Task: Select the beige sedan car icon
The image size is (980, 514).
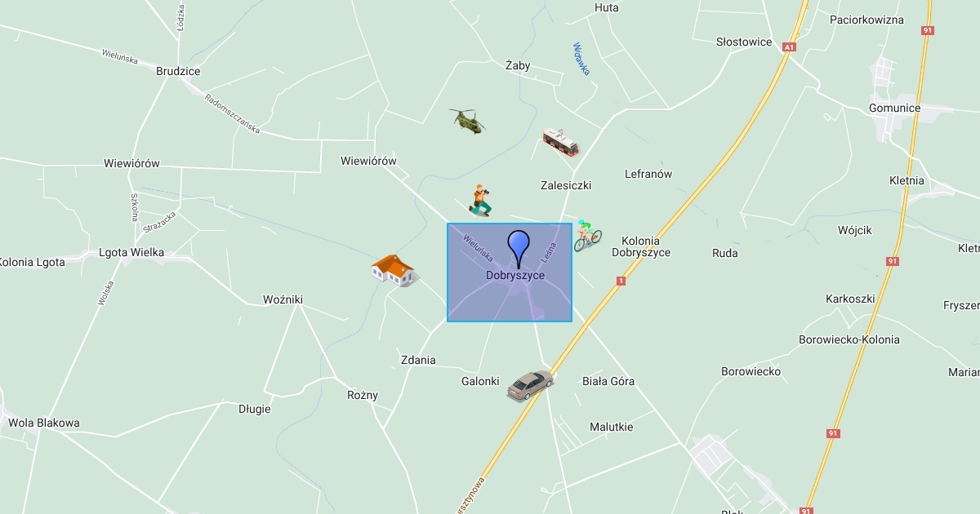Action: point(530,385)
